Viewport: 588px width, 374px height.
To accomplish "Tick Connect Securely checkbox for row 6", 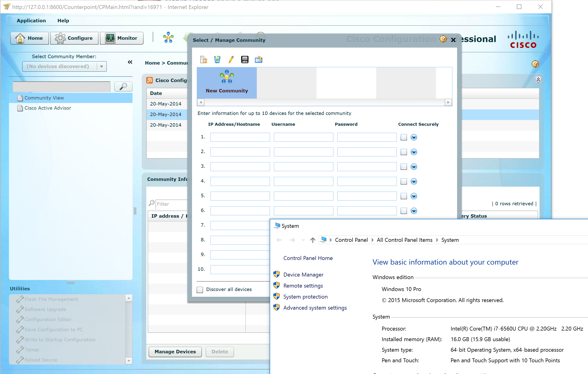I will [404, 211].
